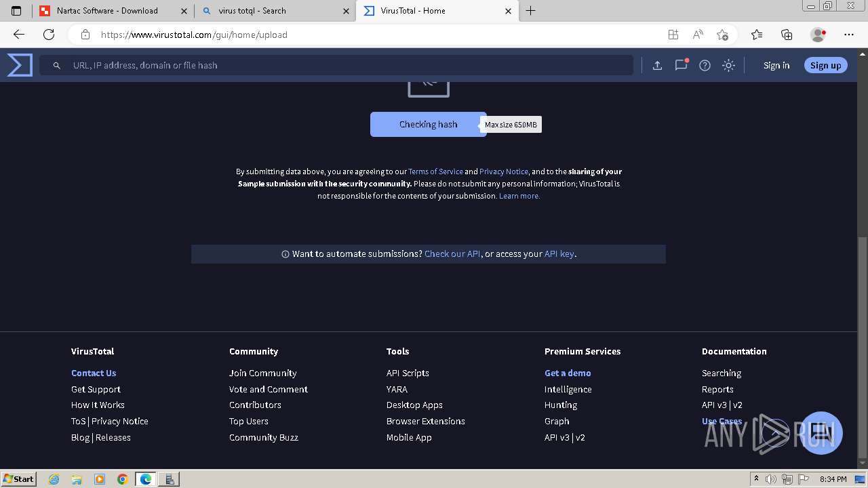Open the Community Buzz link

(264, 438)
